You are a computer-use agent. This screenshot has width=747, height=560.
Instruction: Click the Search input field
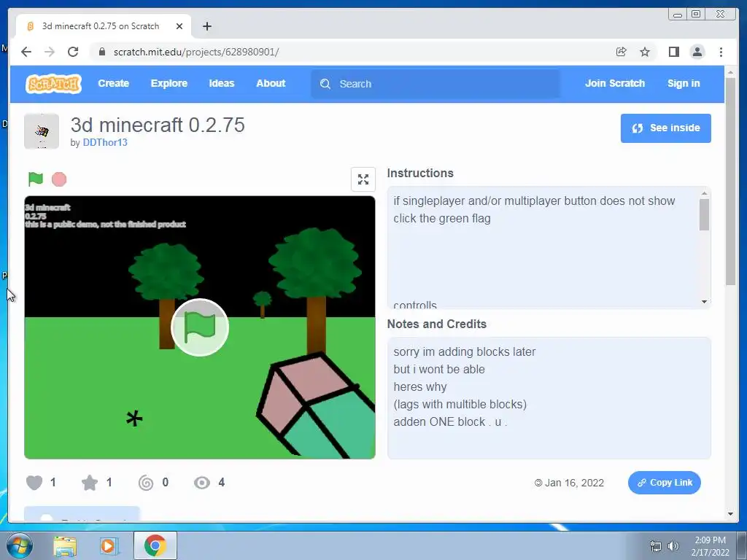(x=436, y=84)
